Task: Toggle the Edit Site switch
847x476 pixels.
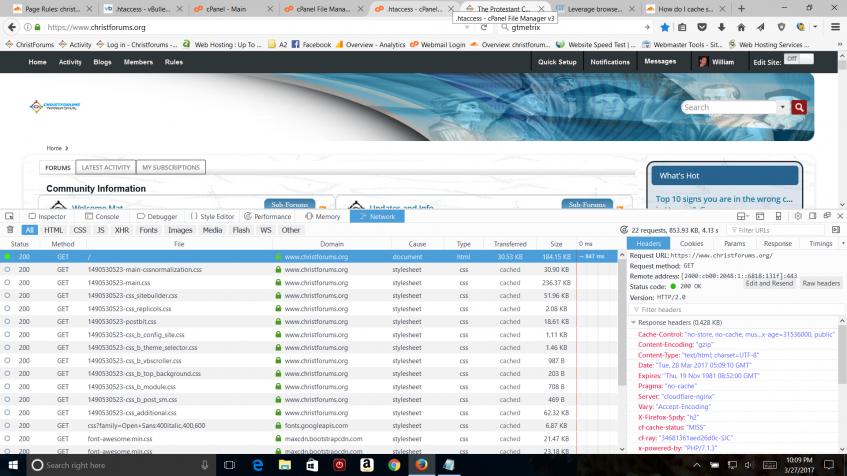Action: 799,59
